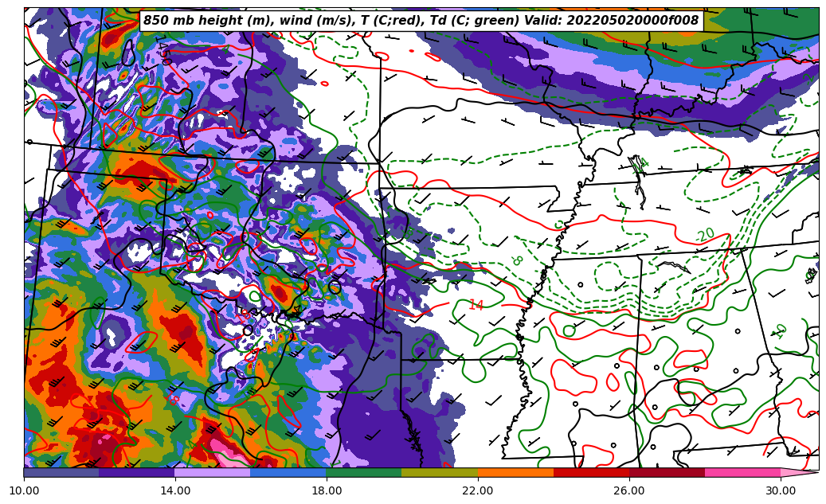The height and width of the screenshot is (504, 826).
Task: Select the dark red 26–28 colorbar segment
Action: pyautogui.click(x=667, y=472)
